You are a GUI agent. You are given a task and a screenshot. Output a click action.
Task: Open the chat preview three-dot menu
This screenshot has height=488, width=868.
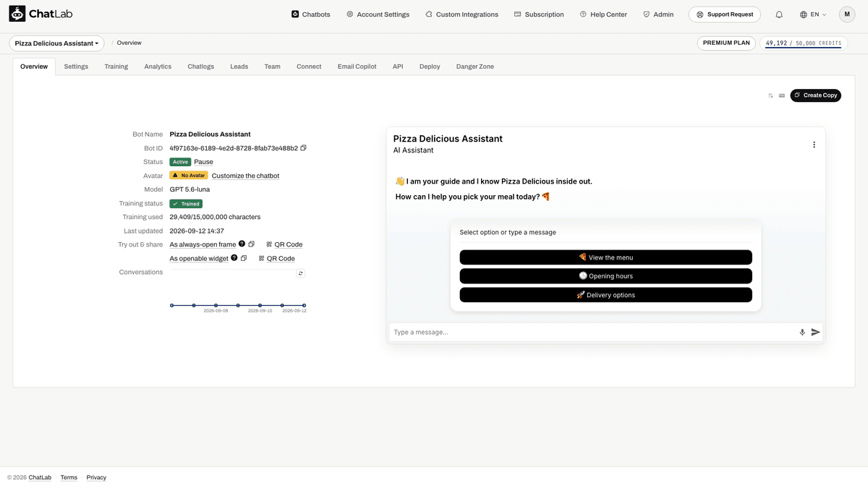point(814,145)
